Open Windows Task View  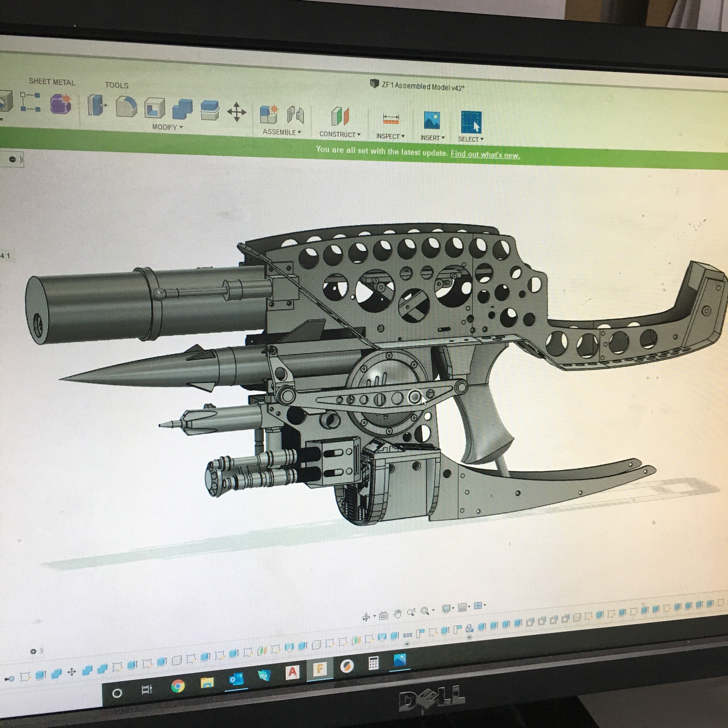pos(146,690)
